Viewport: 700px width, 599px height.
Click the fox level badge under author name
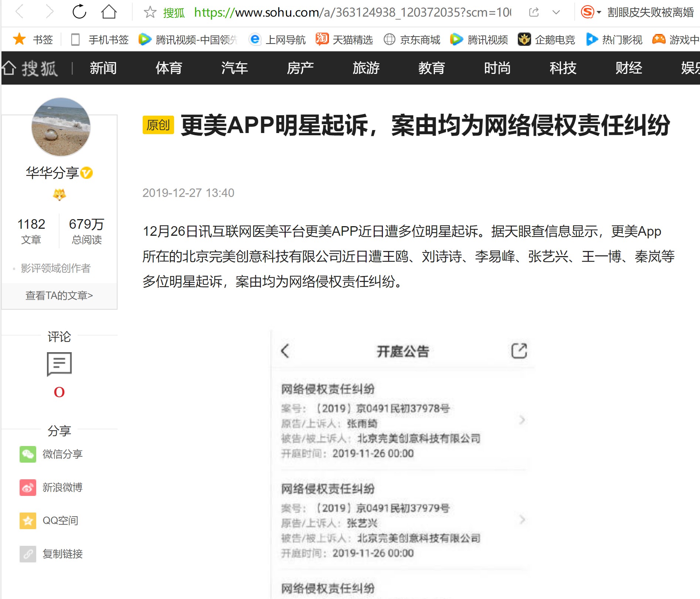[59, 194]
